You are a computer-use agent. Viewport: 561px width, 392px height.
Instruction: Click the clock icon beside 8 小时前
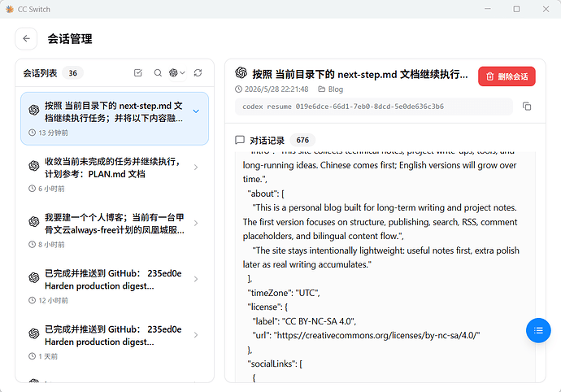click(x=32, y=244)
